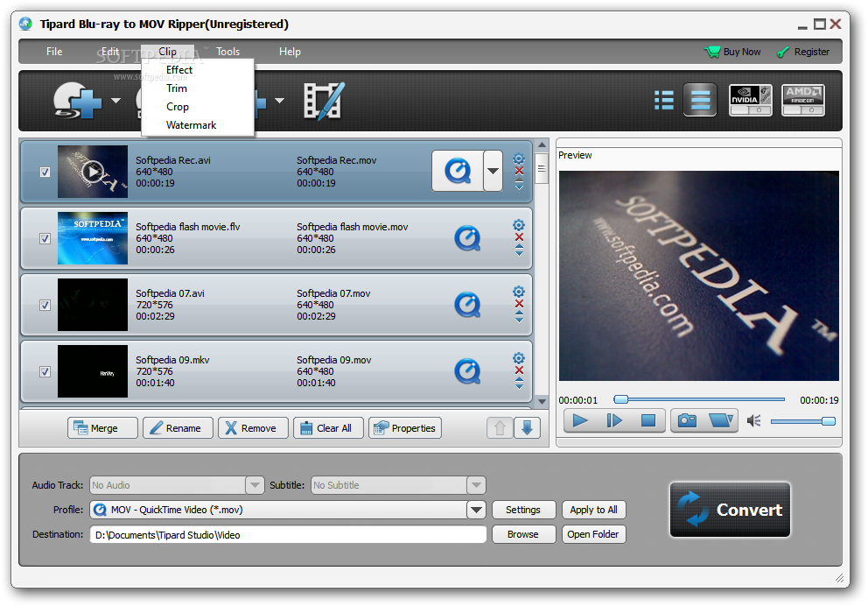This screenshot has height=606, width=868.
Task: Open the File menu
Action: 54,52
